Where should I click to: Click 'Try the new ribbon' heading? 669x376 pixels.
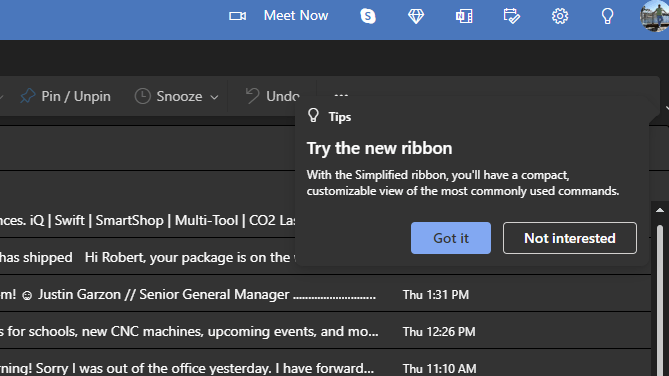tap(379, 148)
